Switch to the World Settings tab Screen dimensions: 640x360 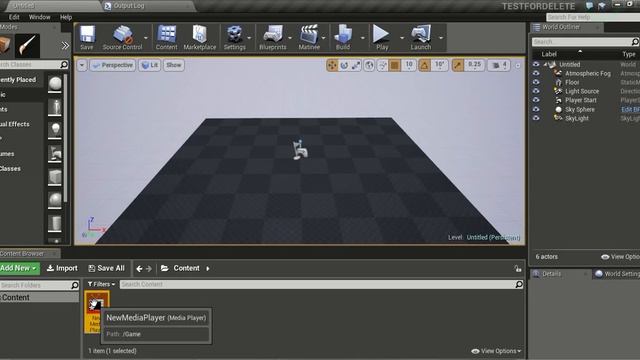[618, 273]
